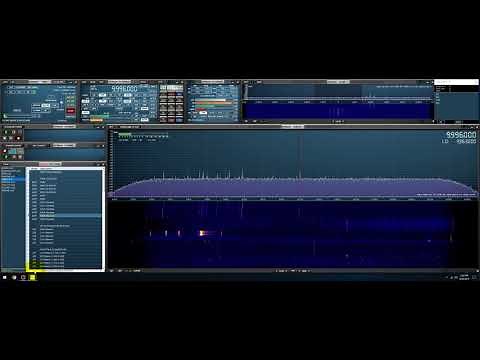Click the red stop button in device panel
The width and height of the screenshot is (480, 360).
click(x=71, y=111)
